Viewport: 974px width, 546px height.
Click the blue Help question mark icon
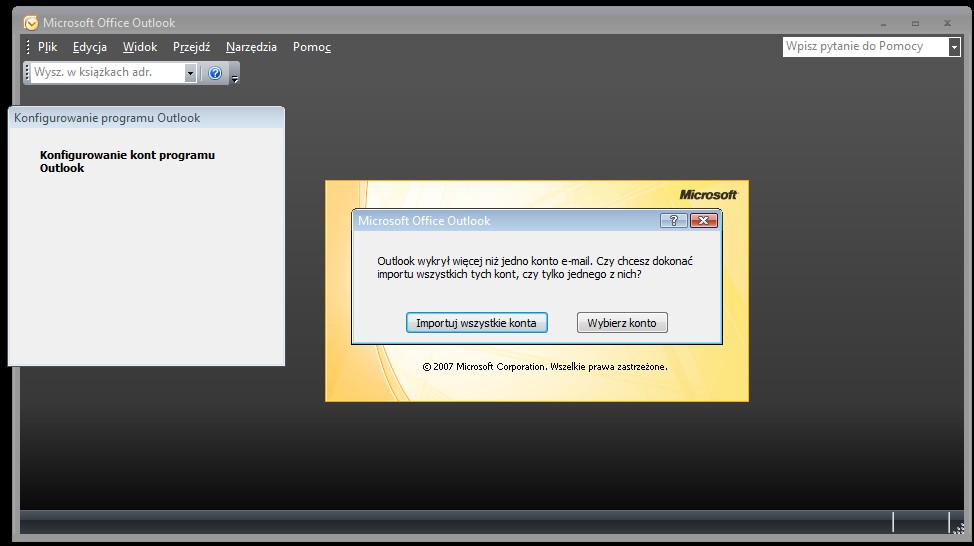click(214, 73)
